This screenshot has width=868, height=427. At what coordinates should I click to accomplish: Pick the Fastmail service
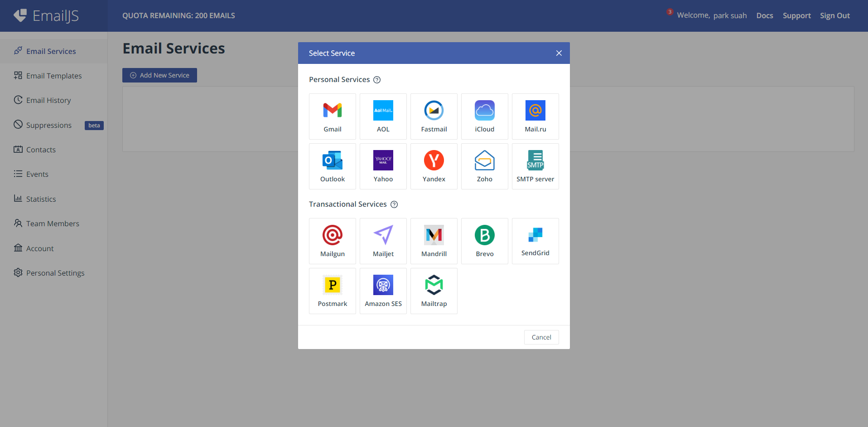click(x=434, y=116)
